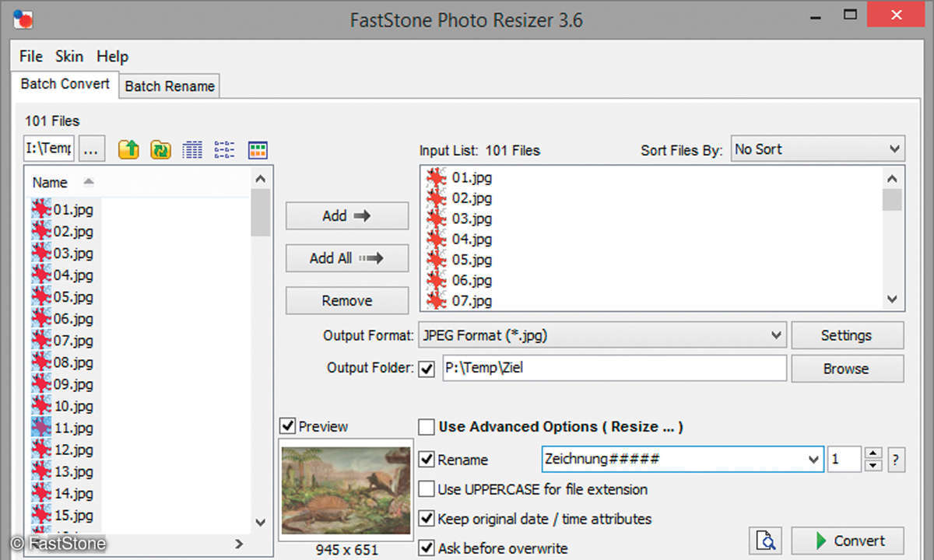This screenshot has width=934, height=560.
Task: Click source file list scroll-down arrow
Action: pyautogui.click(x=261, y=523)
